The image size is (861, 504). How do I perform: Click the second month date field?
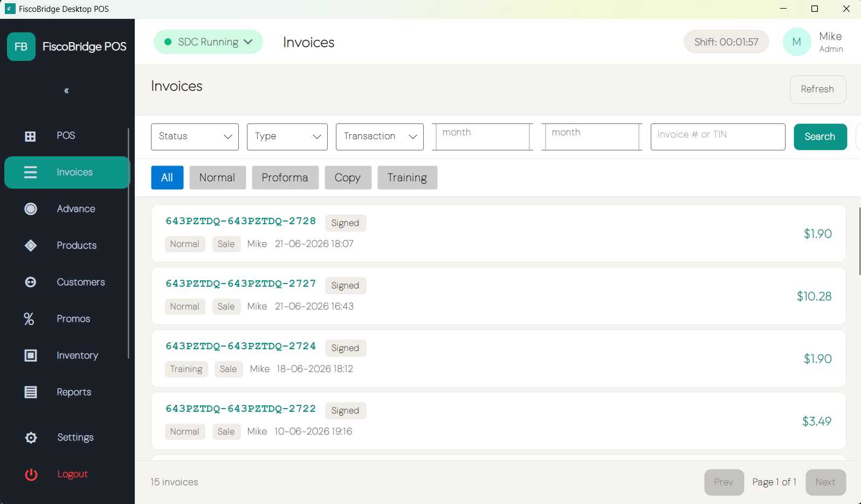click(x=592, y=137)
